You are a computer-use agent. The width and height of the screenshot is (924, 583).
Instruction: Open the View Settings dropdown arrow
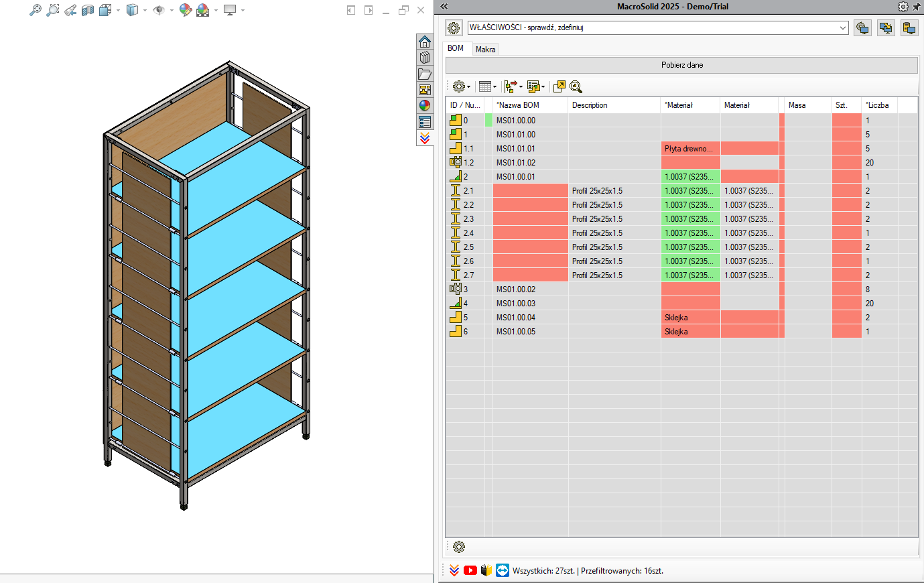pyautogui.click(x=243, y=10)
